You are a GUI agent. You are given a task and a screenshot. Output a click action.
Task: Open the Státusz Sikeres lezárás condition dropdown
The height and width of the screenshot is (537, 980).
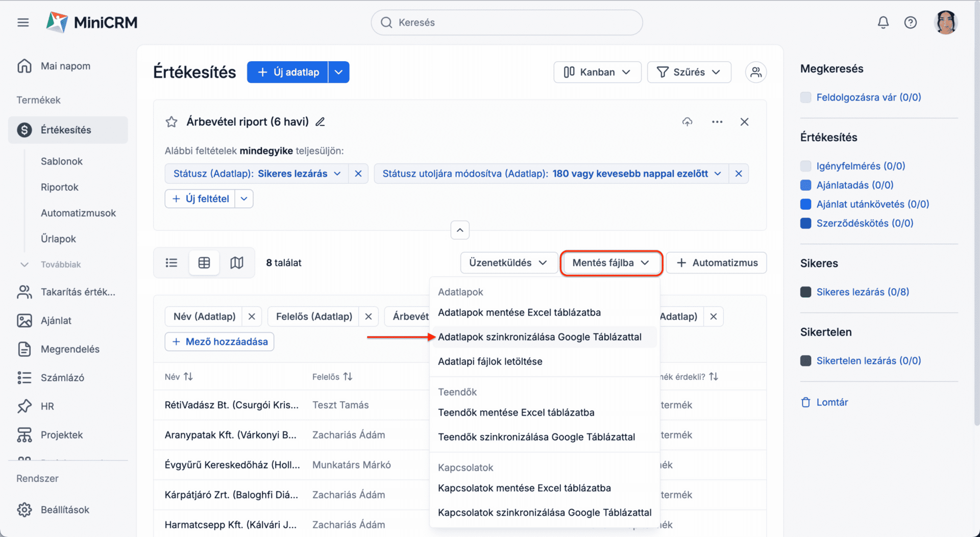[x=257, y=174]
